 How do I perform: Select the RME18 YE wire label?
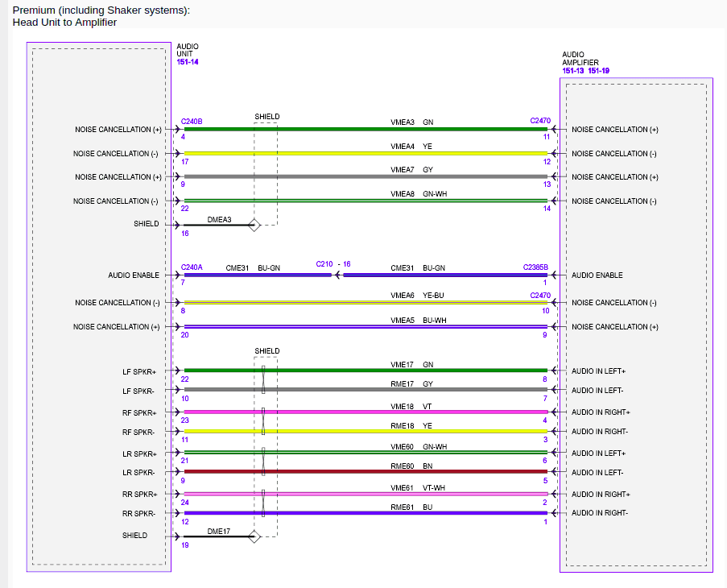pos(411,426)
